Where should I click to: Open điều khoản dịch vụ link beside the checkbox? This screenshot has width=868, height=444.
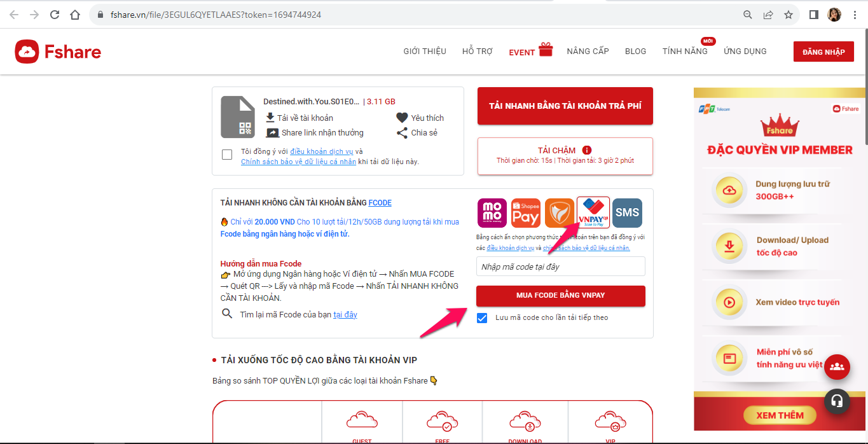coord(322,151)
